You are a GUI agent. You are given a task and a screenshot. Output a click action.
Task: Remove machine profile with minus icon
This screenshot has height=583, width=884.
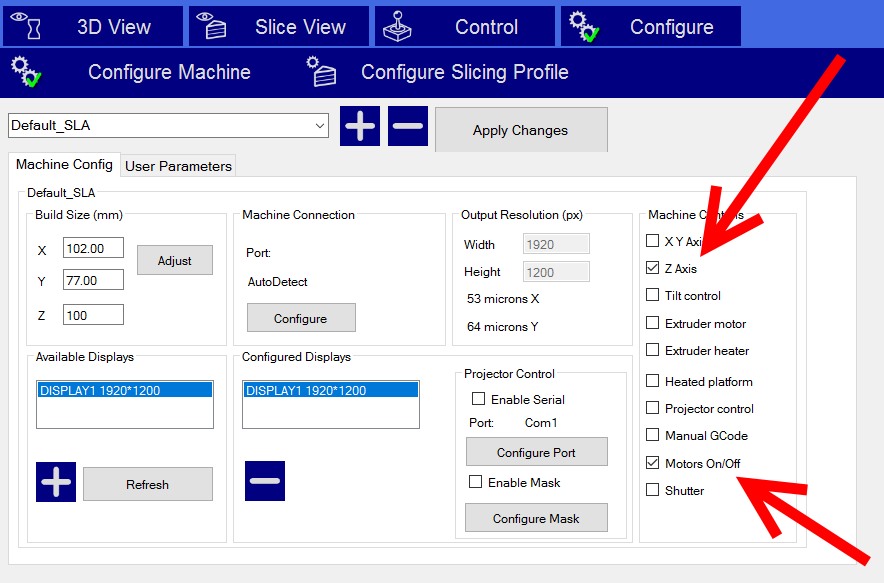pyautogui.click(x=408, y=127)
